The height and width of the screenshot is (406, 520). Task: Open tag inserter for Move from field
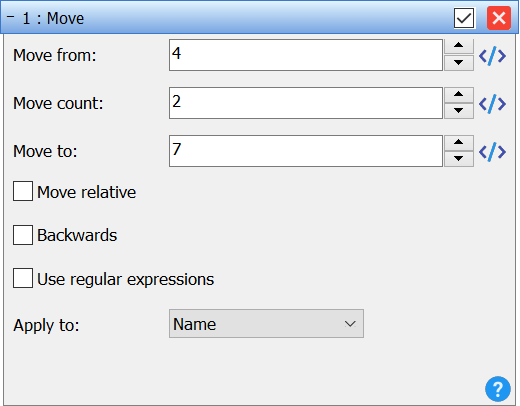pos(492,56)
